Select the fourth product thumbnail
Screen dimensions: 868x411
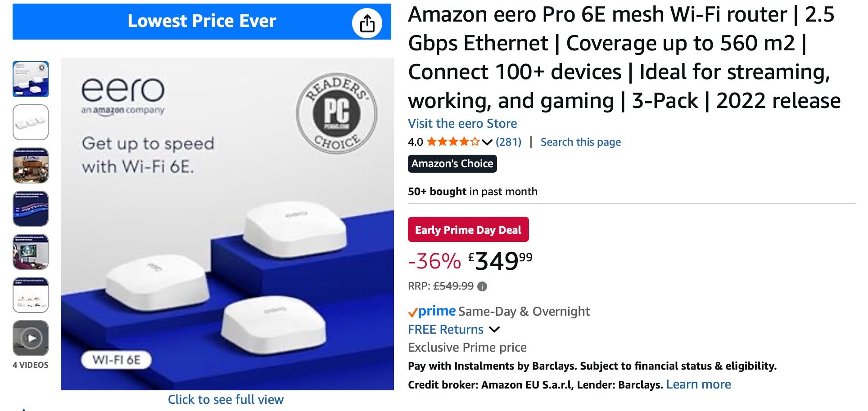coord(31,209)
